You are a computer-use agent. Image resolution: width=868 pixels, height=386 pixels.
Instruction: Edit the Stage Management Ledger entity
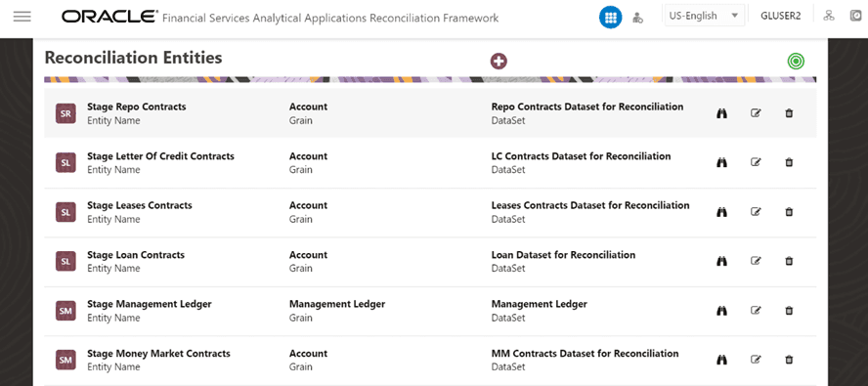(756, 311)
